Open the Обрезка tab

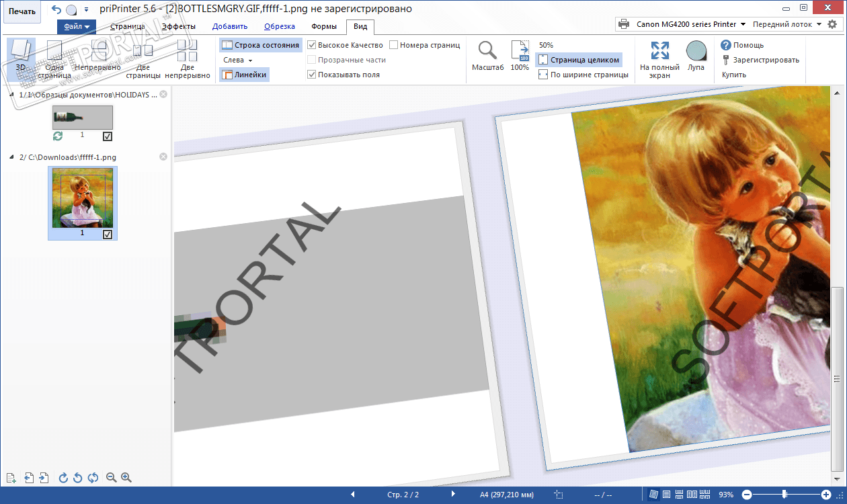pyautogui.click(x=280, y=27)
